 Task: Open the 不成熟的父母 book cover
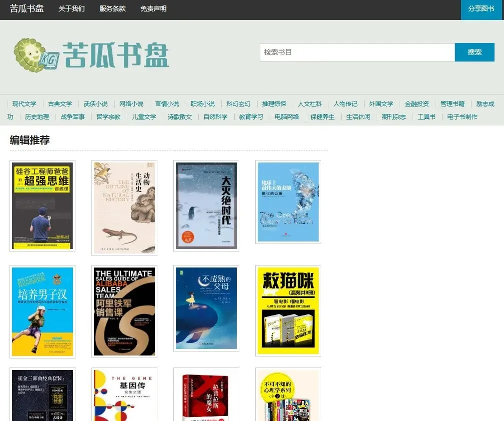pyautogui.click(x=206, y=308)
